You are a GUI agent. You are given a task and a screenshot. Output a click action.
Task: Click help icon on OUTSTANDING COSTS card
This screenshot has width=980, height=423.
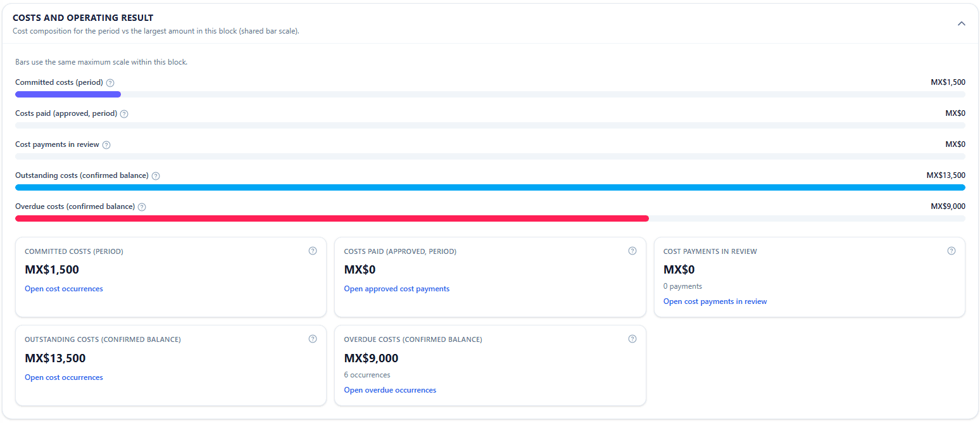pyautogui.click(x=313, y=339)
